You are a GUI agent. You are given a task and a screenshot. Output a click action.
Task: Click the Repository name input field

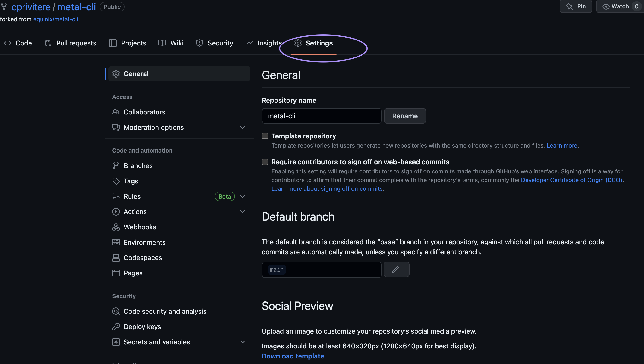(x=321, y=116)
